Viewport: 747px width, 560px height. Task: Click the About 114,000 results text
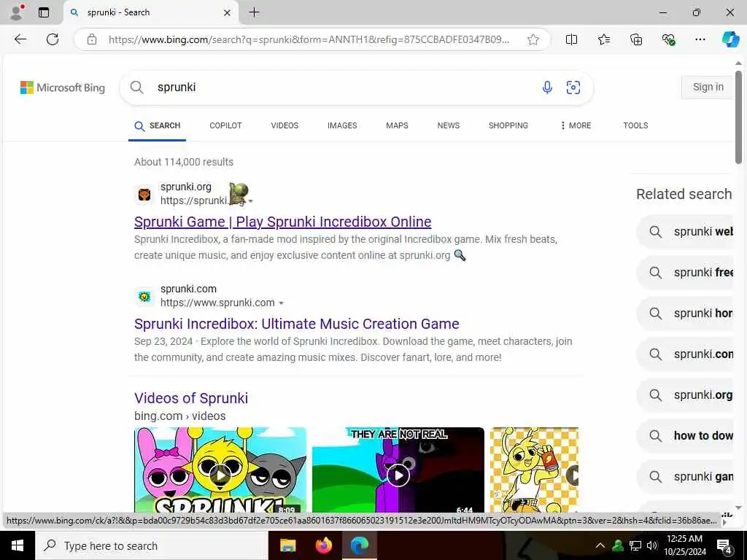(x=183, y=162)
